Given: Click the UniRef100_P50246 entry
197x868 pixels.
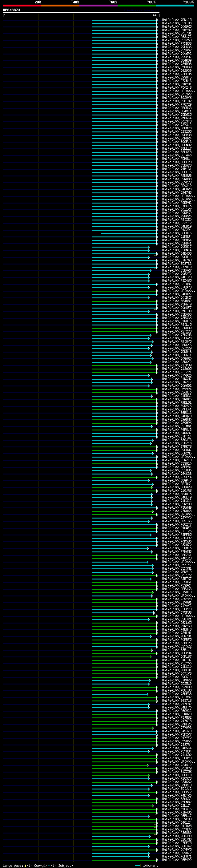Looking at the screenshot, I should click(x=177, y=88).
